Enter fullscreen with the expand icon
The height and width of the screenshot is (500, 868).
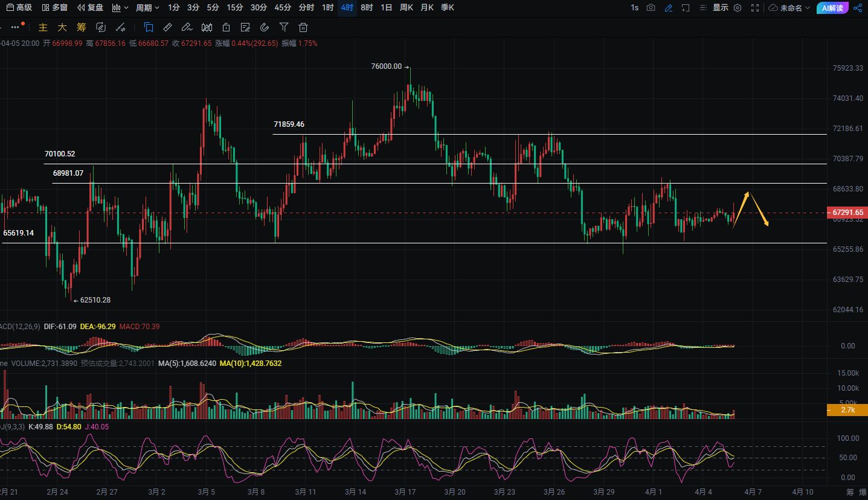[755, 8]
